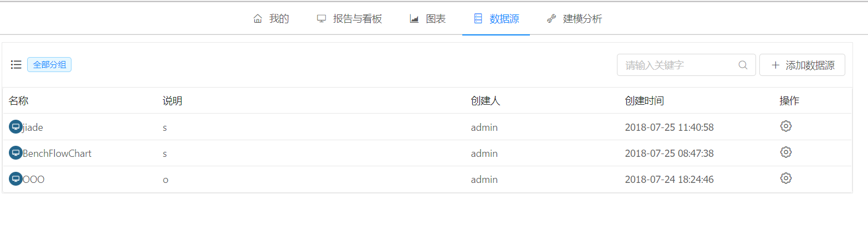The height and width of the screenshot is (235, 868).
Task: Open the 全部分组 group filter
Action: click(49, 65)
